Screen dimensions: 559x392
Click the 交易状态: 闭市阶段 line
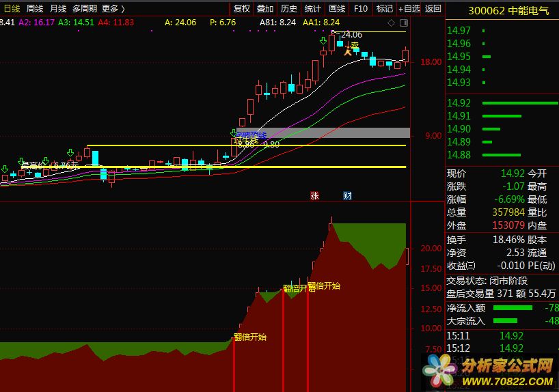[487, 281]
